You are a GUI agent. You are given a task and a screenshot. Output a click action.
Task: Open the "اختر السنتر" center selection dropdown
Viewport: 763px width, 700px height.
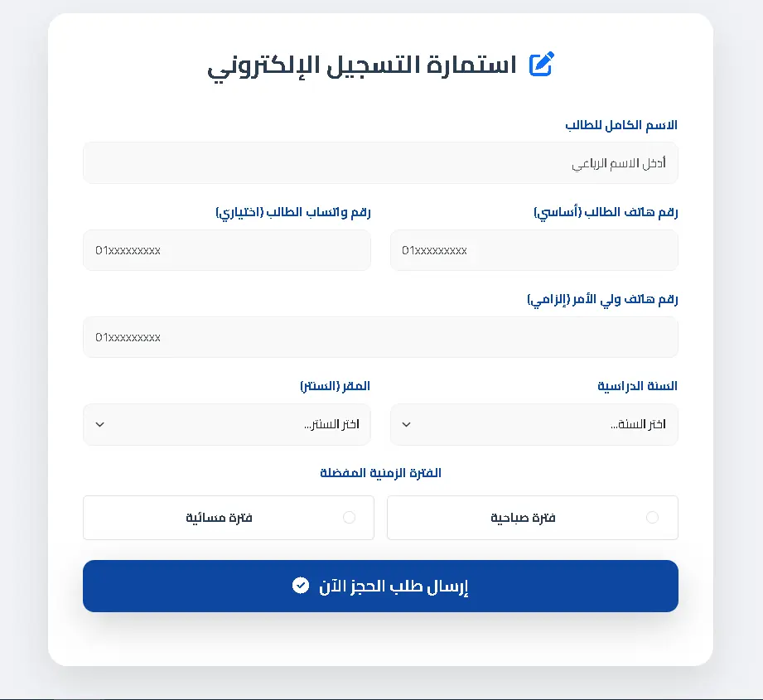click(227, 424)
